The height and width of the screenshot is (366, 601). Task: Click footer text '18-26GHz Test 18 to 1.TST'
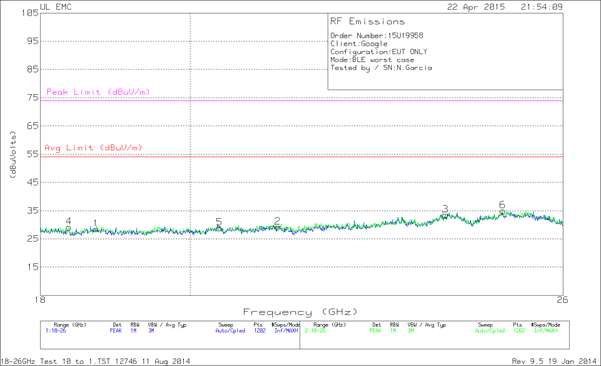[x=57, y=361]
